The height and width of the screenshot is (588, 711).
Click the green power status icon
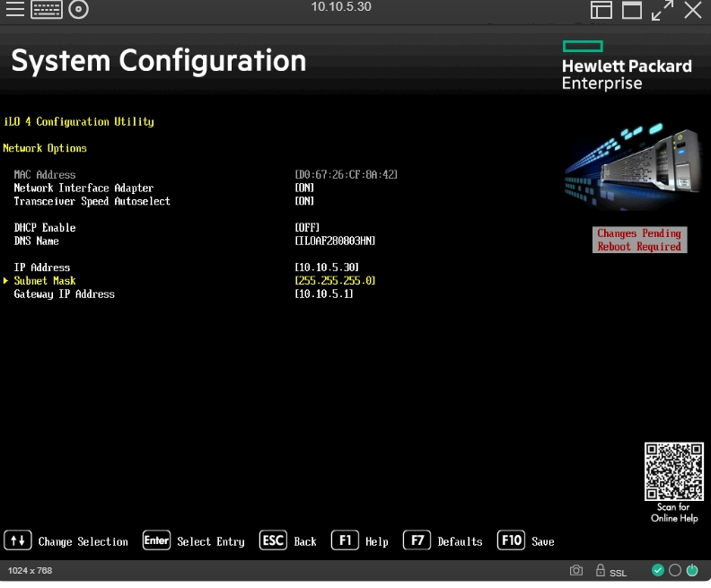coord(692,570)
